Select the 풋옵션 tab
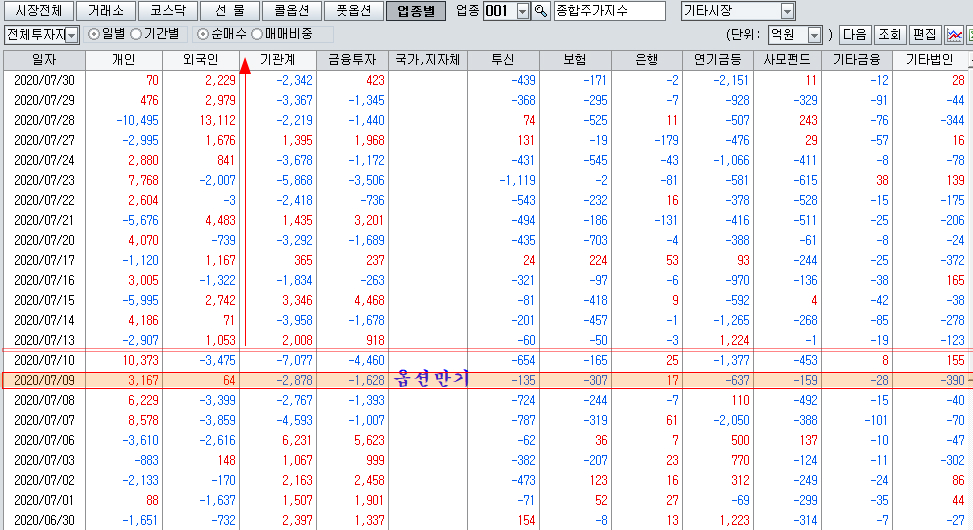 point(354,12)
